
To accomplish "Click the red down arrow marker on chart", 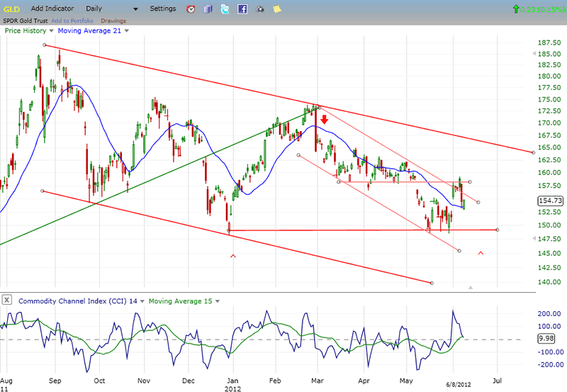I will pos(325,121).
